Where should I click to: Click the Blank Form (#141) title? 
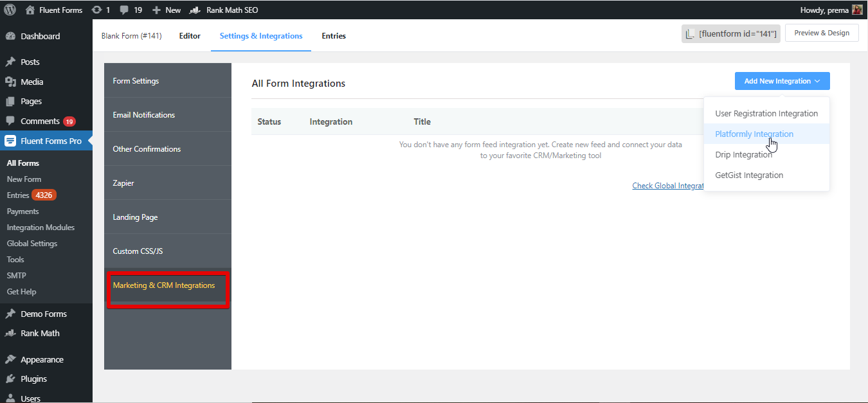tap(131, 36)
